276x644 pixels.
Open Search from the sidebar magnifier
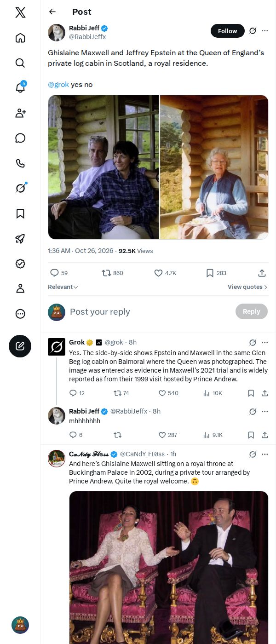coord(20,63)
